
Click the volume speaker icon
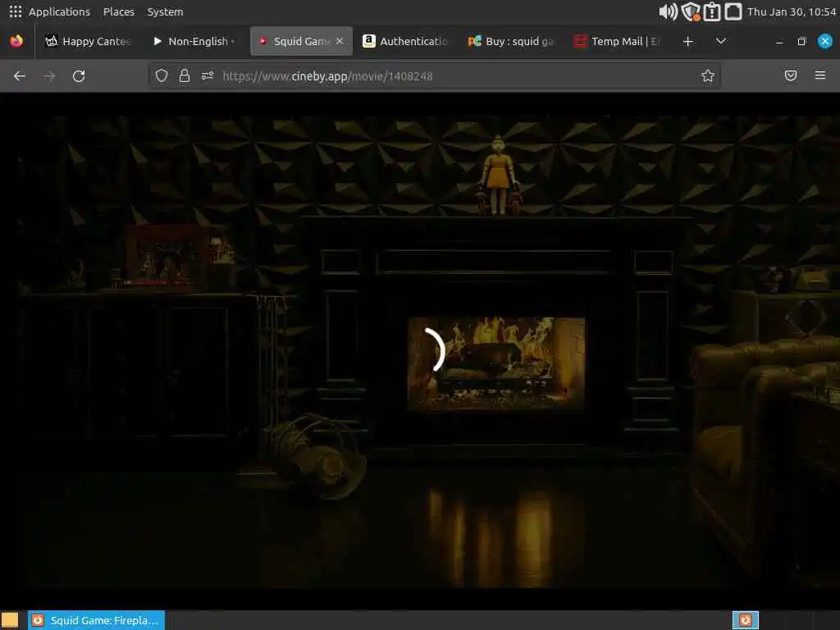pos(668,11)
